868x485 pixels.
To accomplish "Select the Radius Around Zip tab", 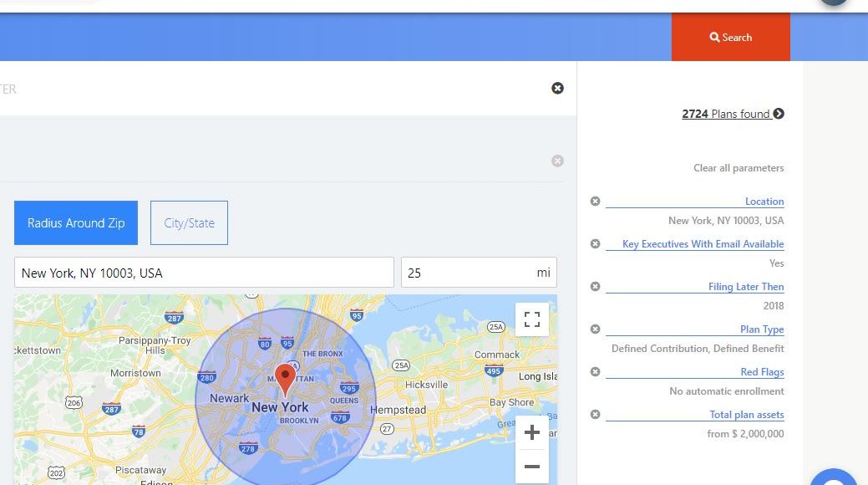I will point(76,223).
